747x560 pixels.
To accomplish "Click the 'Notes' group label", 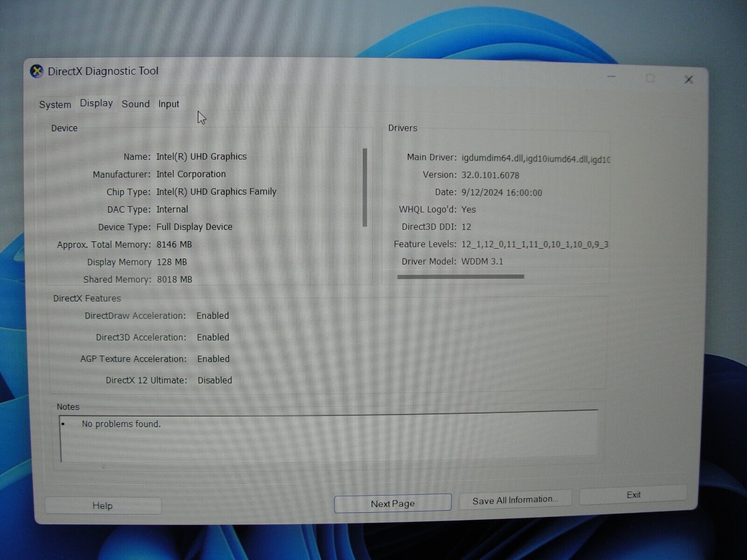I will pos(68,407).
